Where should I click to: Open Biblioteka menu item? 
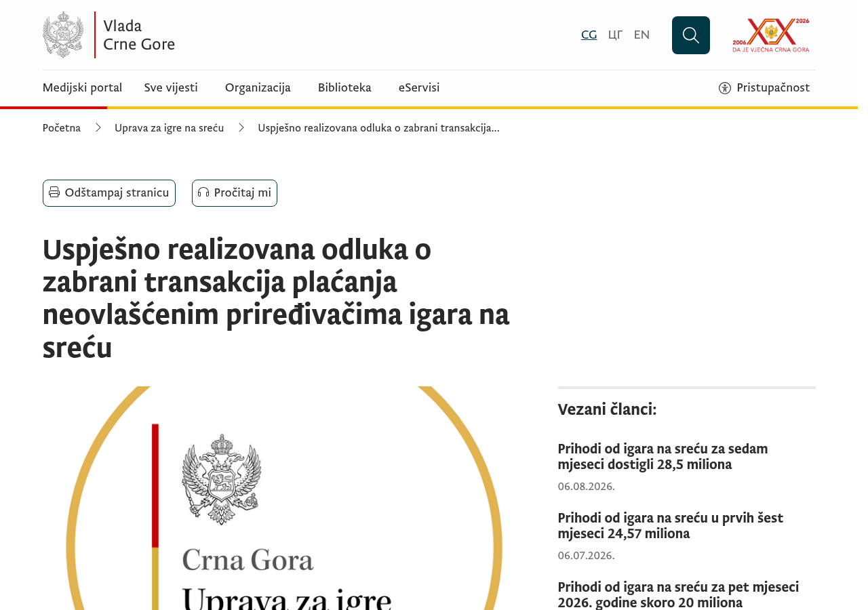344,87
